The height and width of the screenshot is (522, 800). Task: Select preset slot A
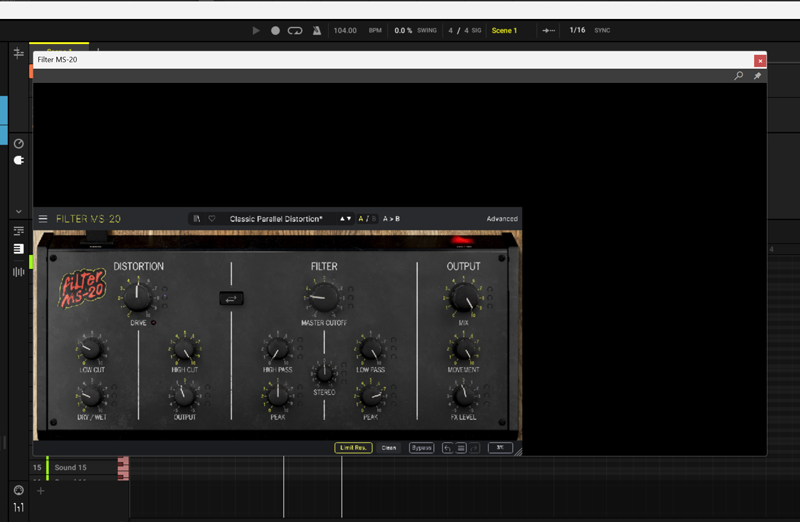(x=361, y=219)
